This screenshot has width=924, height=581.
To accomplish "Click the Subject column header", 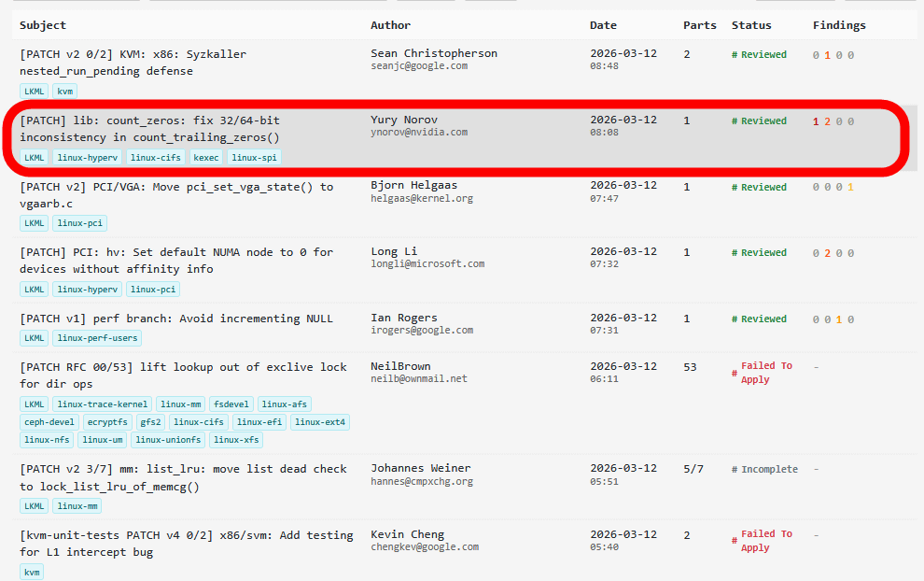I will [43, 25].
